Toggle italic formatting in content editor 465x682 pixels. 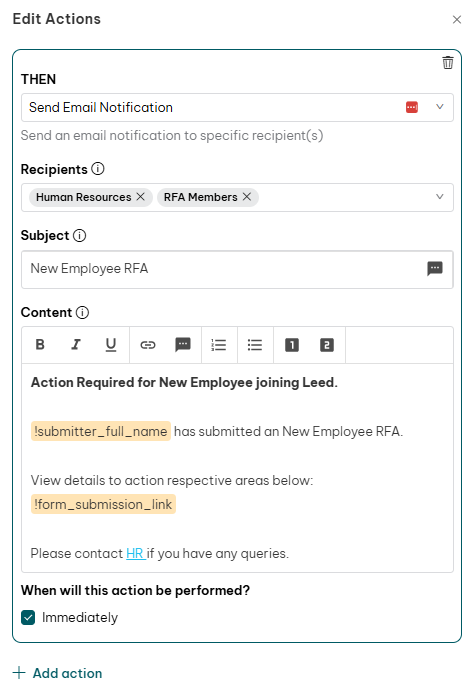coord(76,345)
